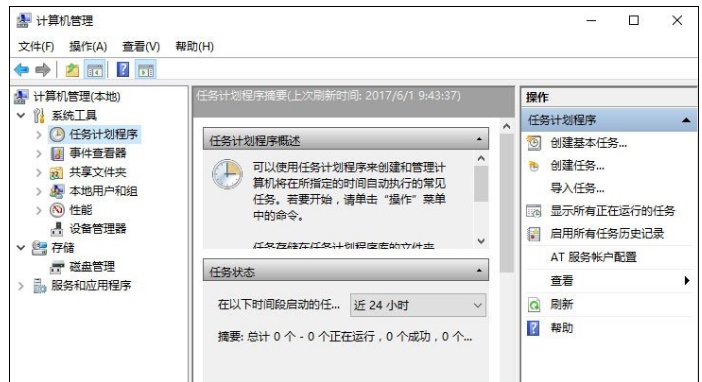Select 事件查看器 in the tree
The width and height of the screenshot is (702, 382).
click(x=98, y=153)
